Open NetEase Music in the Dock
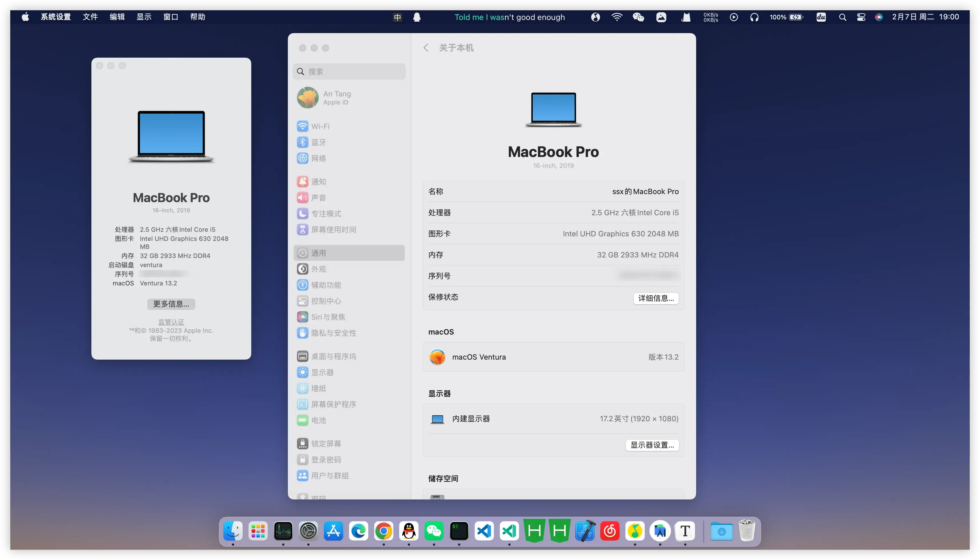980x560 pixels. [610, 531]
